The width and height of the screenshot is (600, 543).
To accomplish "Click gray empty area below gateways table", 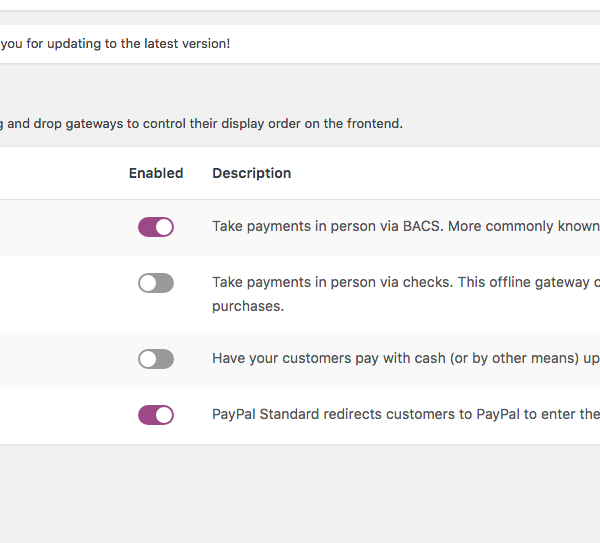I will pyautogui.click(x=300, y=495).
